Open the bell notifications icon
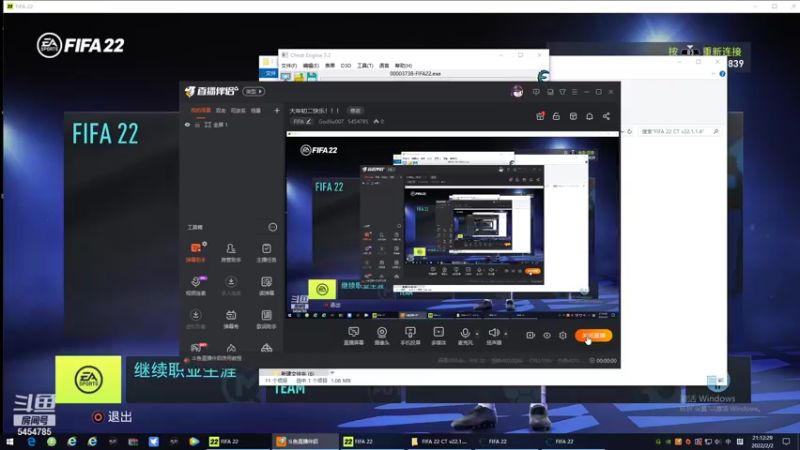Viewport: 800px width, 450px height. point(589,116)
